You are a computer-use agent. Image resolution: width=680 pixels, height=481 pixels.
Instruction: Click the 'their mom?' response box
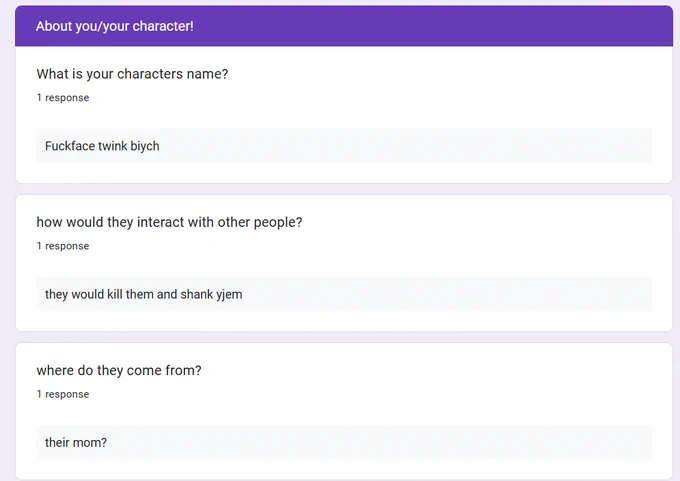(x=344, y=442)
